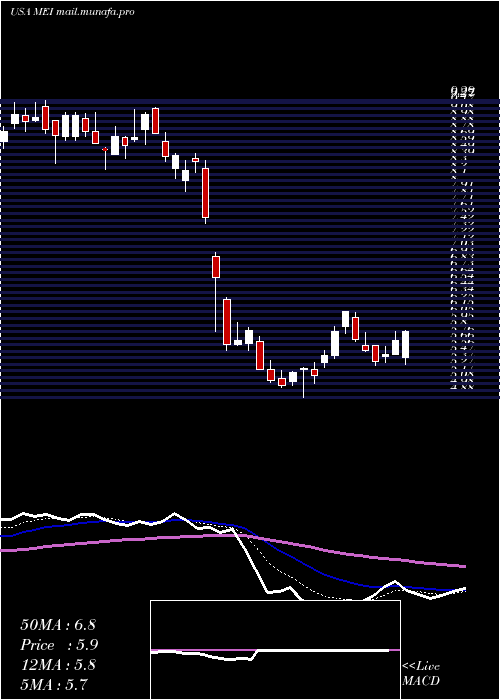Click inside the MACD inset chart box
Image resolution: width=500 pixels, height=700 pixels.
coord(275,650)
